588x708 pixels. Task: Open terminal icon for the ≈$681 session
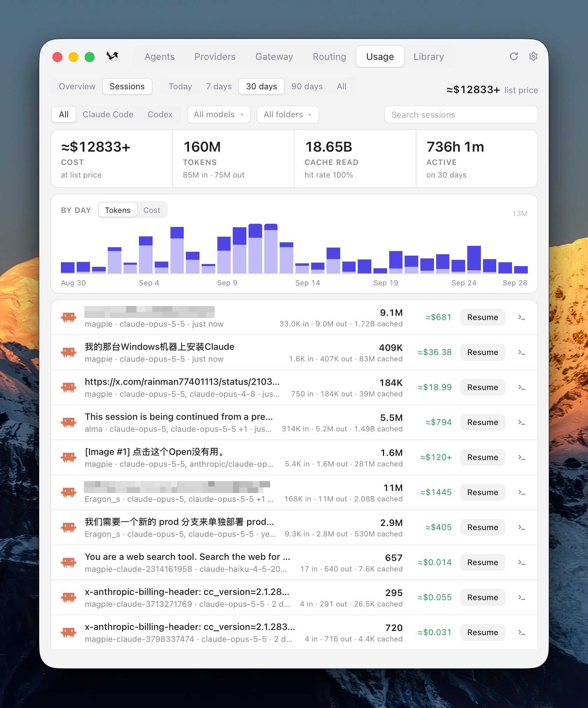point(521,317)
